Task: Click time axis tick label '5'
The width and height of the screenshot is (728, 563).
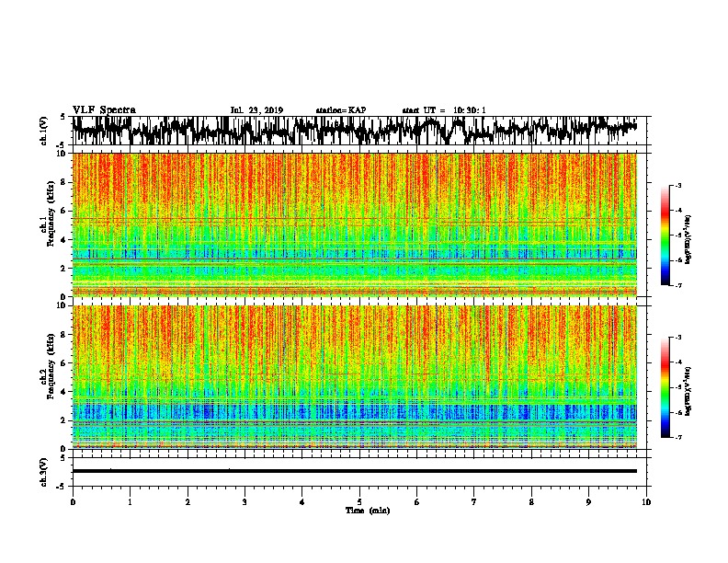Action: pos(359,502)
